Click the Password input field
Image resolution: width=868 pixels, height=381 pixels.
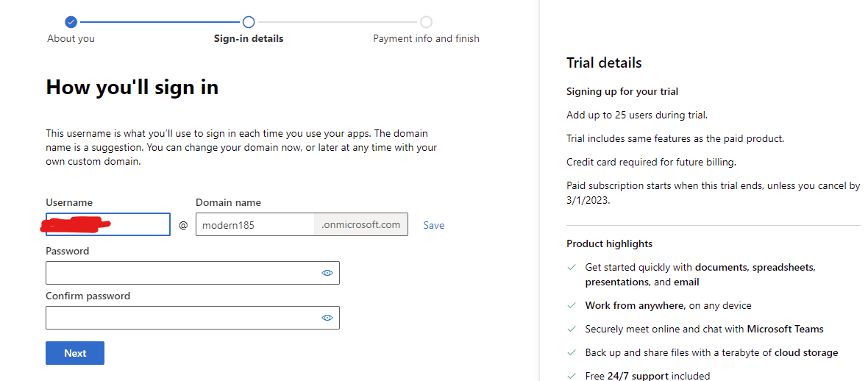click(x=193, y=273)
